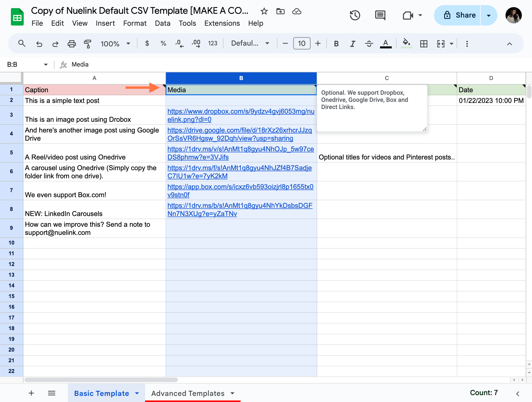532x402 pixels.
Task: Increase decimal places
Action: click(196, 44)
